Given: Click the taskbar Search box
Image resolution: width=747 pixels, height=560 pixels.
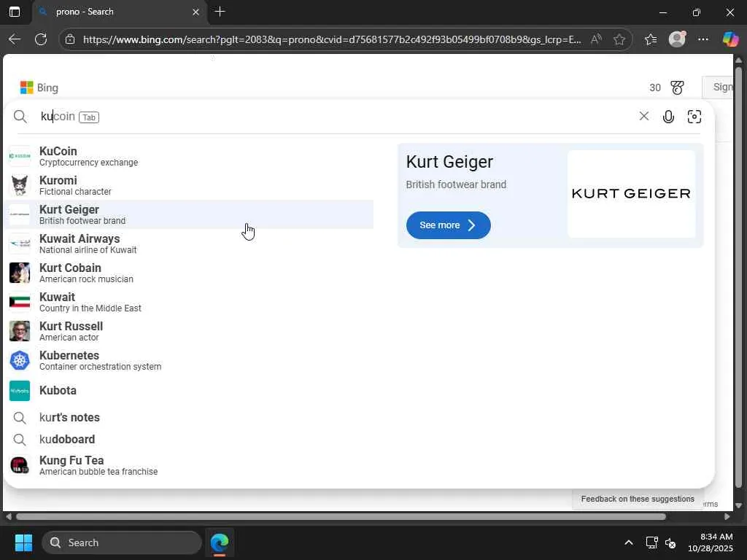Looking at the screenshot, I should [x=122, y=542].
